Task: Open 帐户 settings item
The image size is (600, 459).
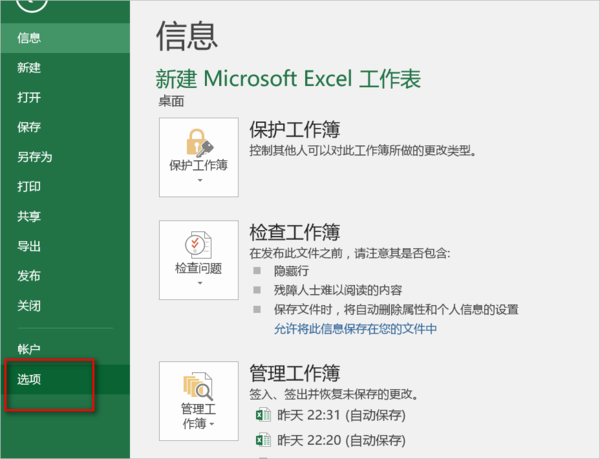Action: [x=65, y=349]
